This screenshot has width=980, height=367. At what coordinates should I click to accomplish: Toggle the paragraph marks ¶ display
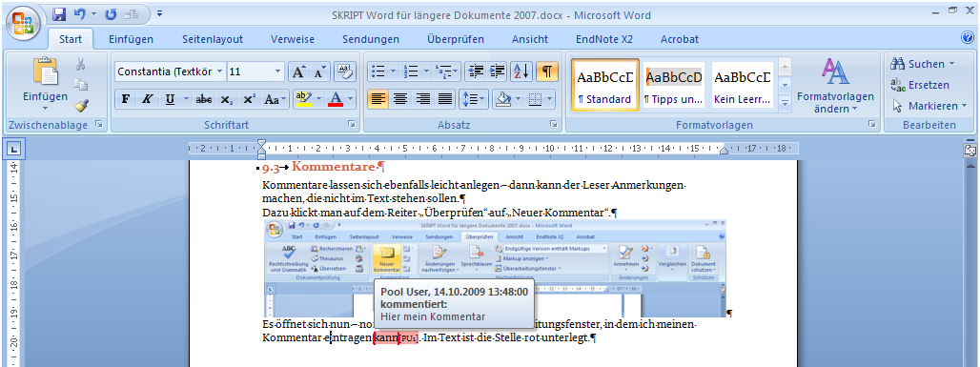[547, 71]
